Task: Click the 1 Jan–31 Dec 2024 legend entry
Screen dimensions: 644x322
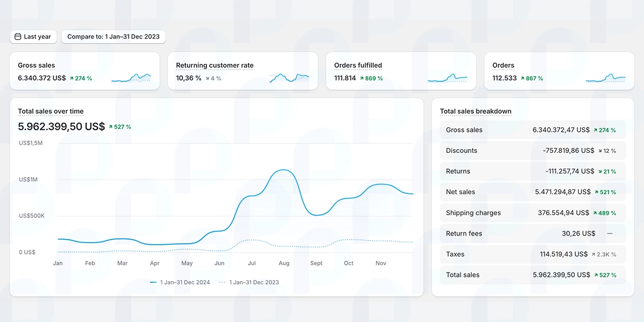Action: point(180,282)
